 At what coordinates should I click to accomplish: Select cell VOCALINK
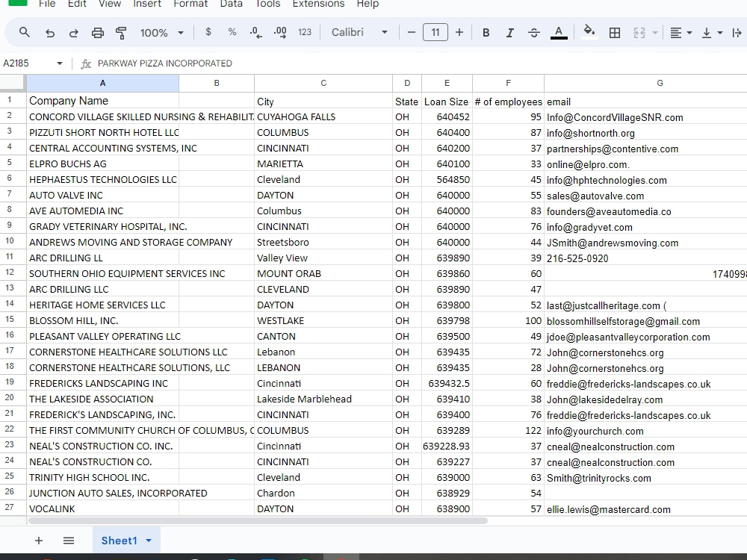coord(102,508)
